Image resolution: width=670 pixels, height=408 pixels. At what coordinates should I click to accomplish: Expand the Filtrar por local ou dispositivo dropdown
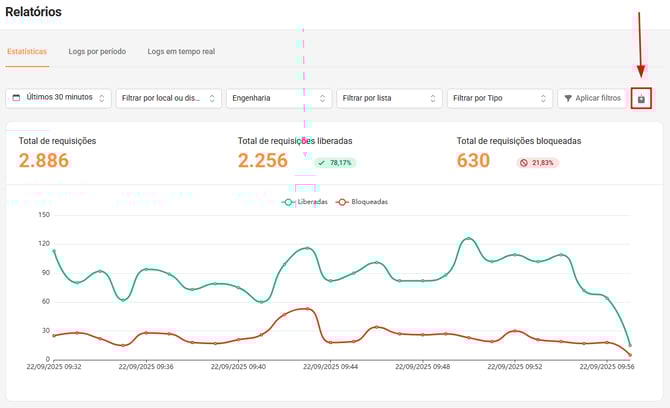click(x=168, y=98)
